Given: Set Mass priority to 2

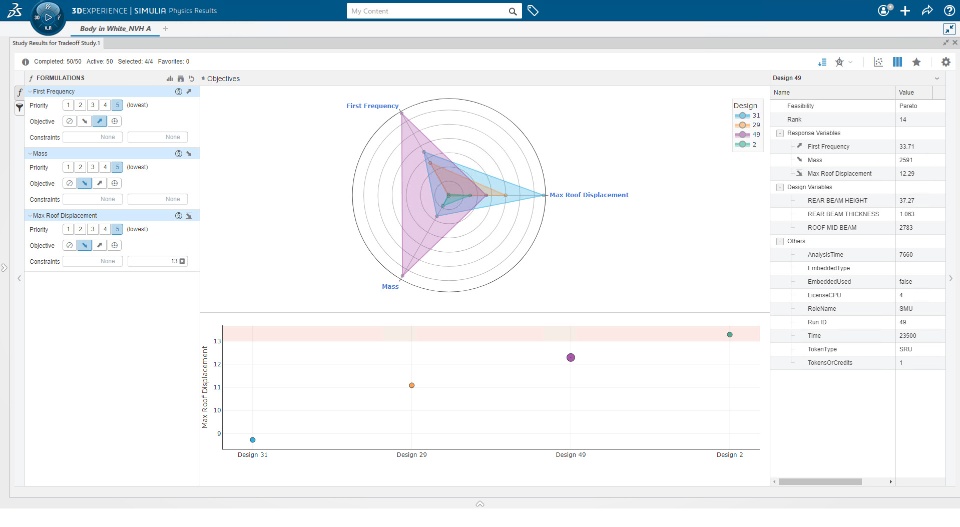Looking at the screenshot, I should pyautogui.click(x=80, y=167).
